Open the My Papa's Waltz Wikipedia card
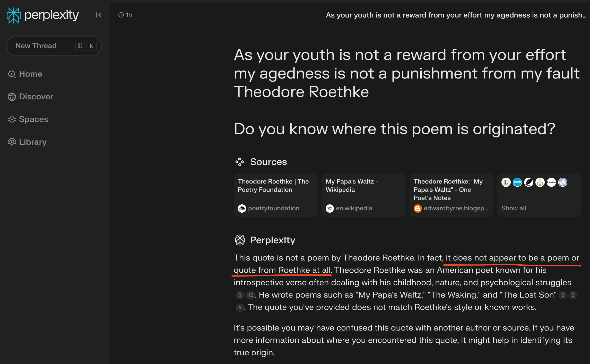This screenshot has height=364, width=590. [363, 195]
